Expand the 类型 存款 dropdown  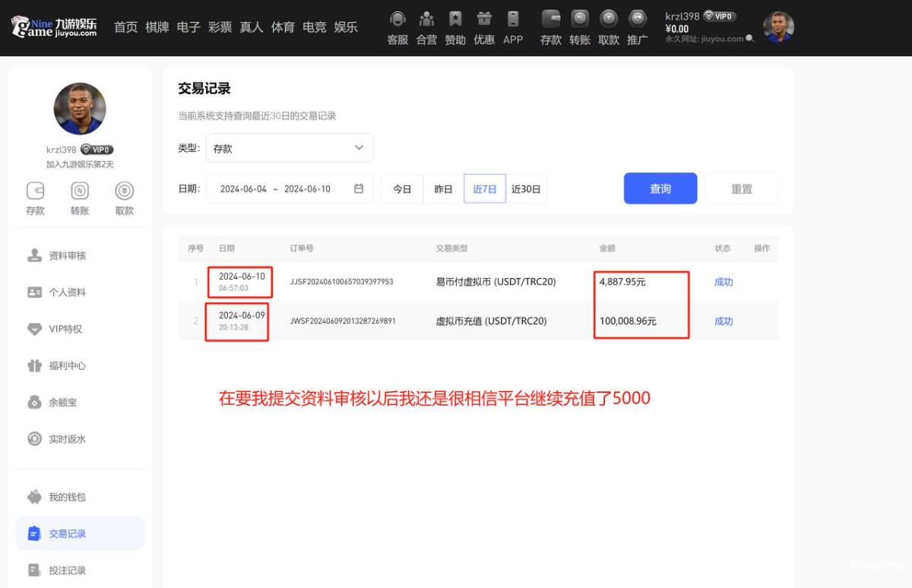coord(290,148)
